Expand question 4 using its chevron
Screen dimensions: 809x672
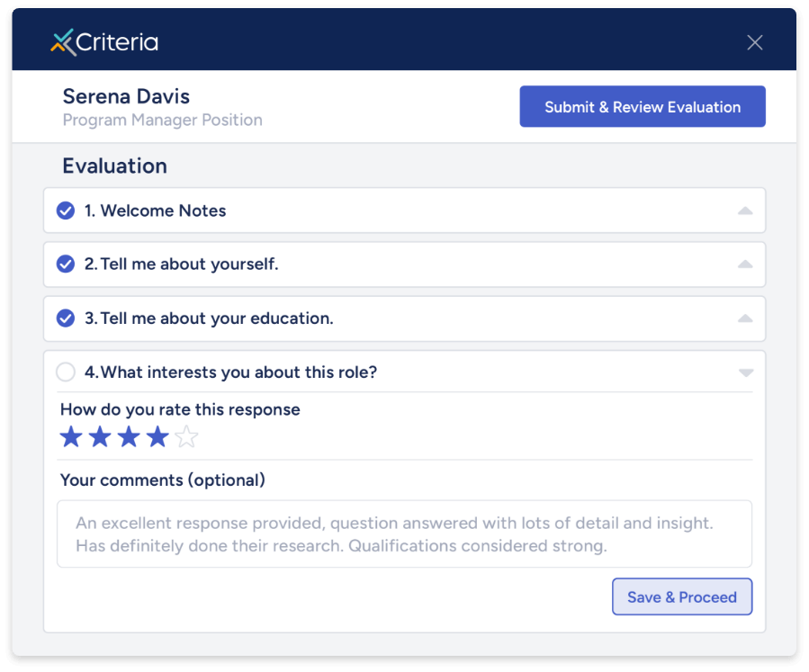tap(745, 372)
